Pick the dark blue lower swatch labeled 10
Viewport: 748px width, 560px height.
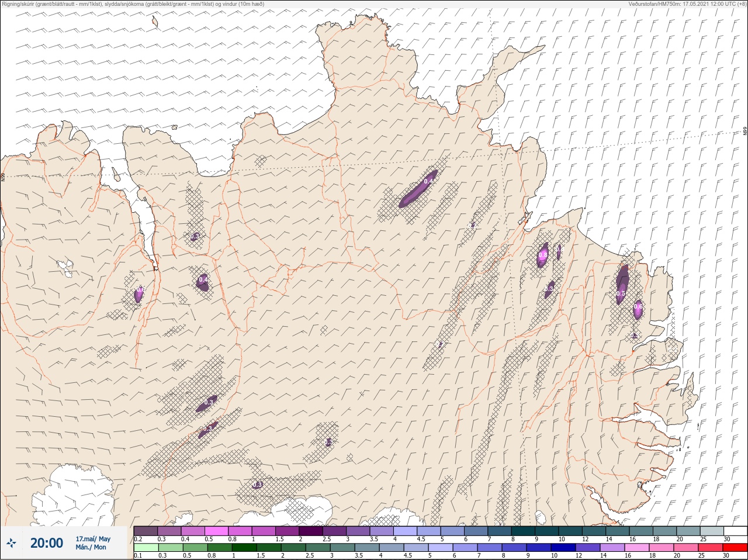pos(563,548)
